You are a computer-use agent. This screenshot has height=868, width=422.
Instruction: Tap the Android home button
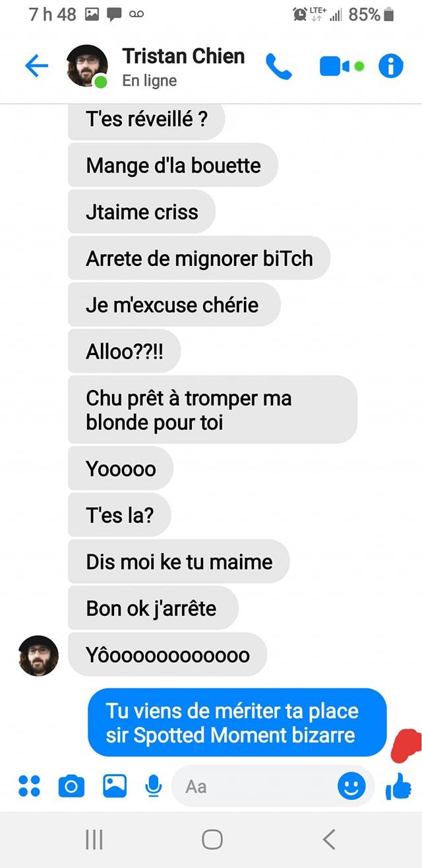212,839
